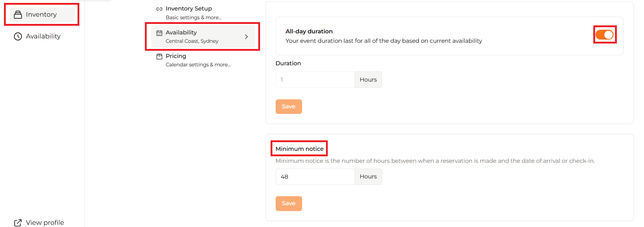This screenshot has width=644, height=227.
Task: Expand Availability chevron for Central Coast, Sydney
Action: [x=246, y=37]
